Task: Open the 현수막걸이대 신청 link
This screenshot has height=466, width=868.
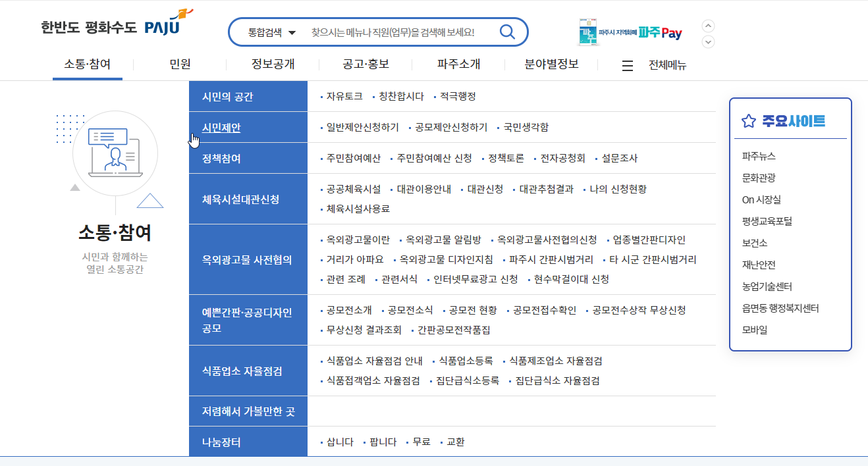Action: point(572,279)
